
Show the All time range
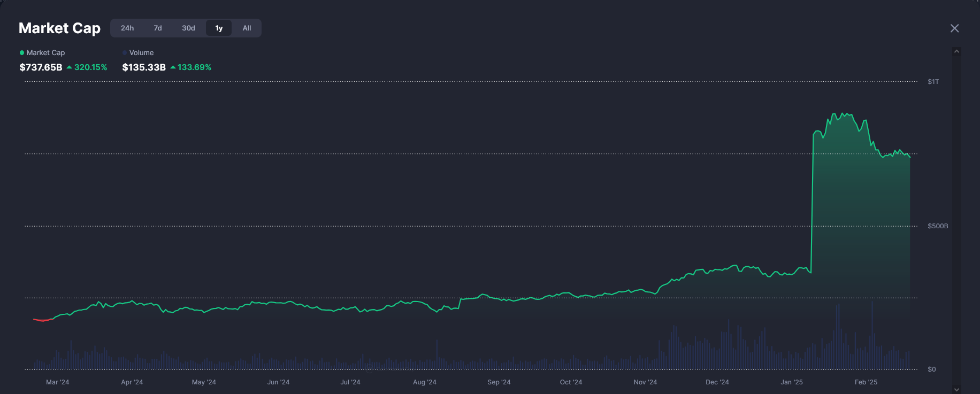(247, 28)
